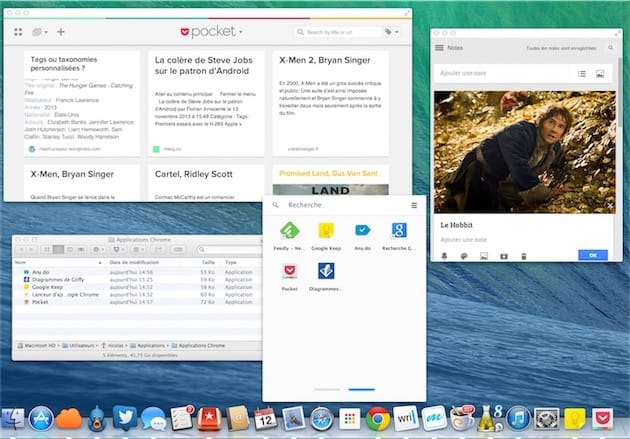
Task: Delete the note with trash icon
Action: tap(524, 256)
